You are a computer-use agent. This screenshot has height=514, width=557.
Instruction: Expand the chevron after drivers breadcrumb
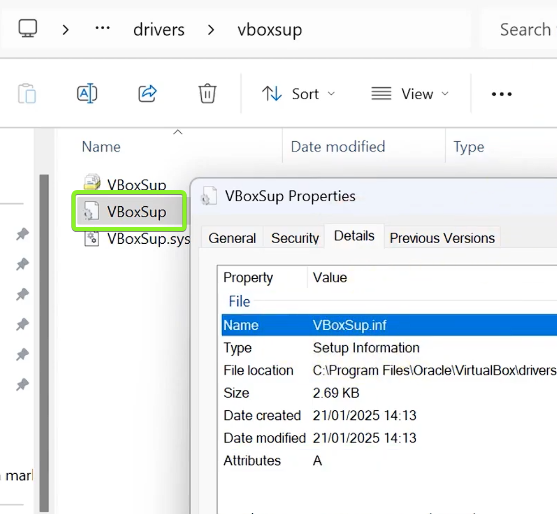coord(211,30)
